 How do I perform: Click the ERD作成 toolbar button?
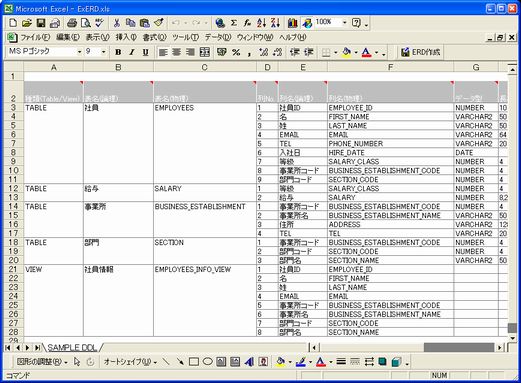click(x=420, y=52)
